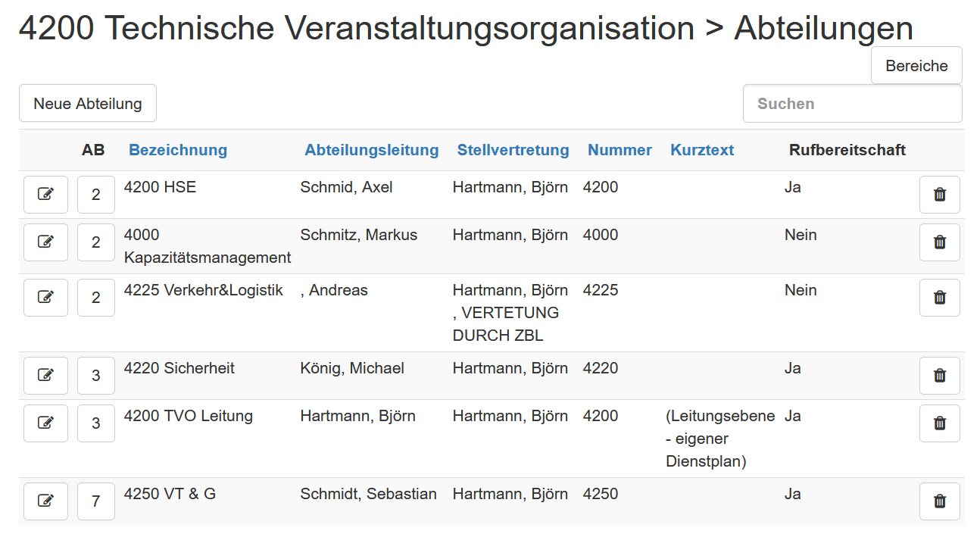Edit the 4250 VT & G entry

point(45,501)
